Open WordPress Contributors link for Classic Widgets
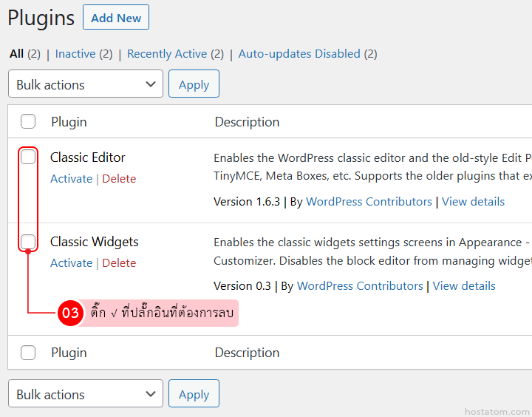Image resolution: width=532 pixels, height=417 pixels. [x=360, y=286]
